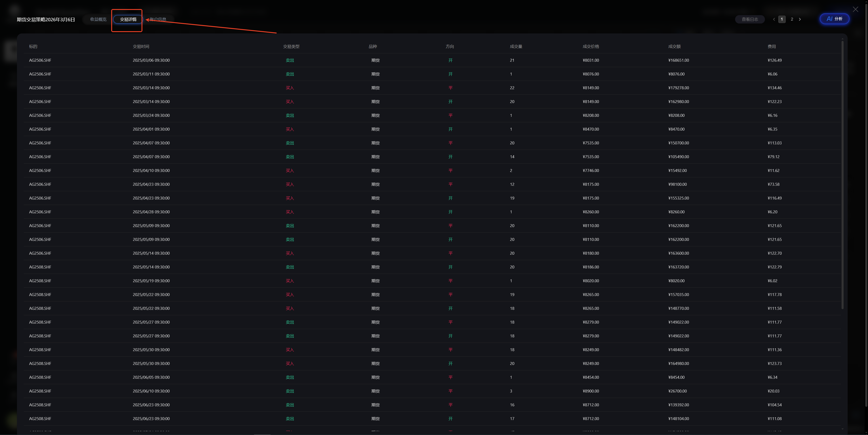Click price ¥8260.00 in 成交价格 column
The width and height of the screenshot is (868, 435).
[x=591, y=212]
